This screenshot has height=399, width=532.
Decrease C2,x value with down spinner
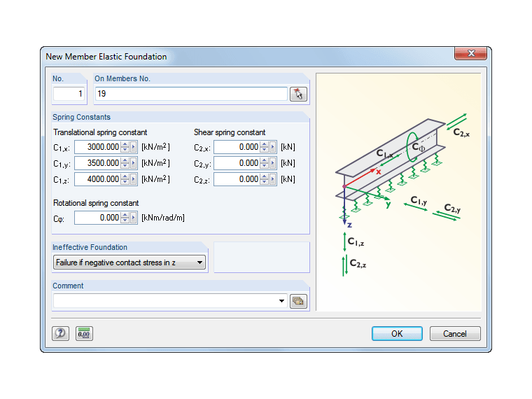(x=265, y=150)
